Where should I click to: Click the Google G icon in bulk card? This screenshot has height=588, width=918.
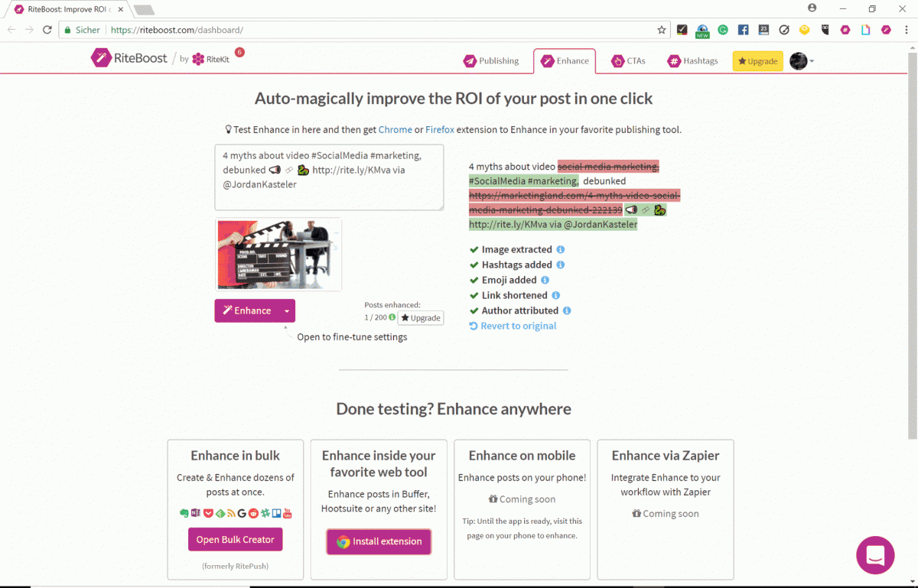tap(242, 513)
